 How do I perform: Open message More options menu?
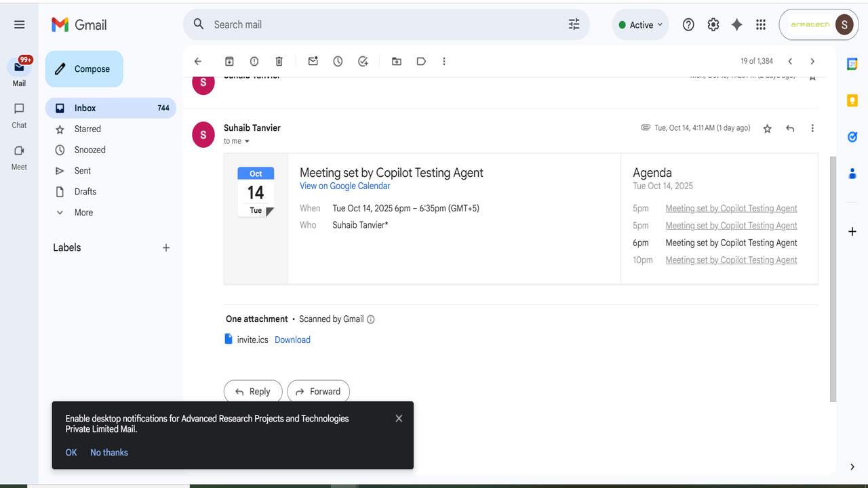click(812, 129)
